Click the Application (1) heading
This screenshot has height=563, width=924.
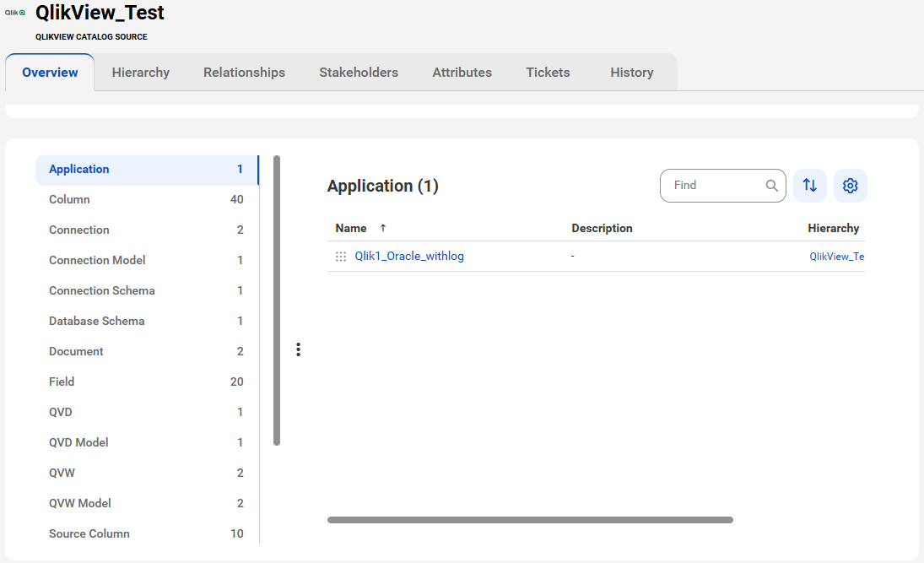coord(383,186)
